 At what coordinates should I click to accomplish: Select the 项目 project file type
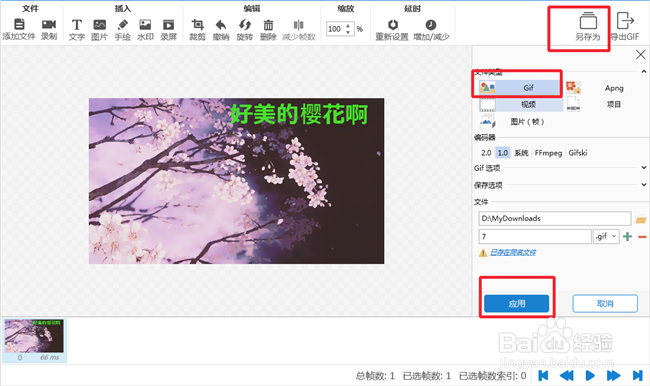tap(605, 104)
